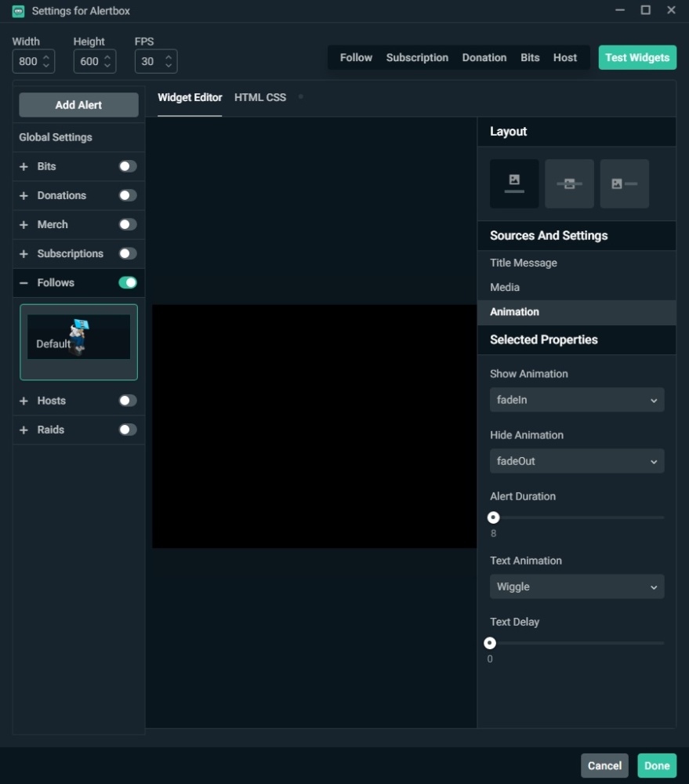Enable the Donations alerts toggle
Image resolution: width=689 pixels, height=784 pixels.
tap(128, 195)
